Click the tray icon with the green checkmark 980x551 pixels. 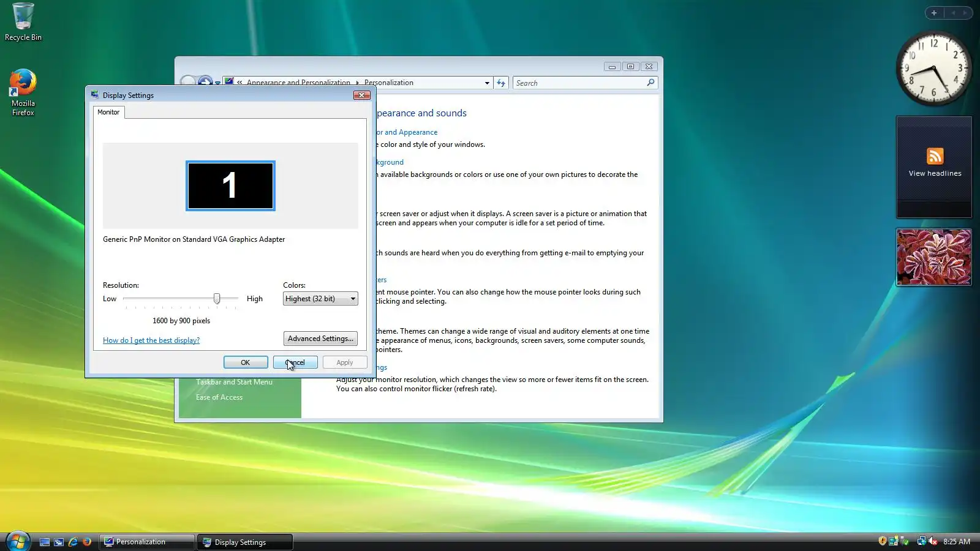pyautogui.click(x=905, y=541)
